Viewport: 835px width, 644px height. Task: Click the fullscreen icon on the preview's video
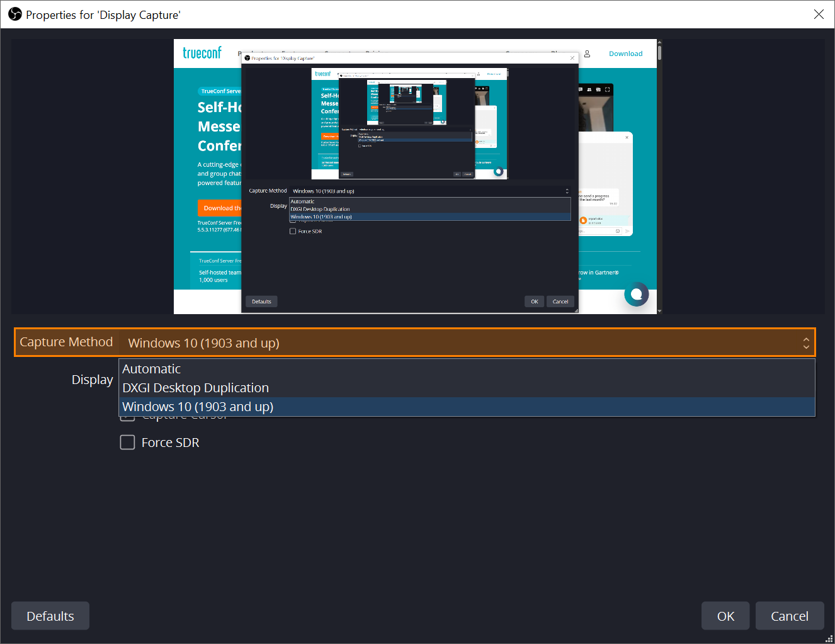pyautogui.click(x=607, y=90)
